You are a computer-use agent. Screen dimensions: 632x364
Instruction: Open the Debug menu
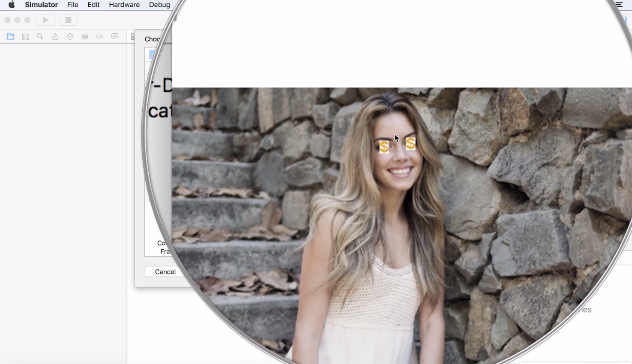(x=159, y=5)
